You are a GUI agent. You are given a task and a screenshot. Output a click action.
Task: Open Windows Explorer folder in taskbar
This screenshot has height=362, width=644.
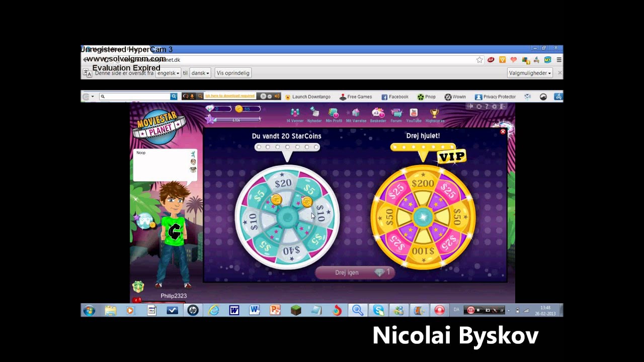point(111,310)
